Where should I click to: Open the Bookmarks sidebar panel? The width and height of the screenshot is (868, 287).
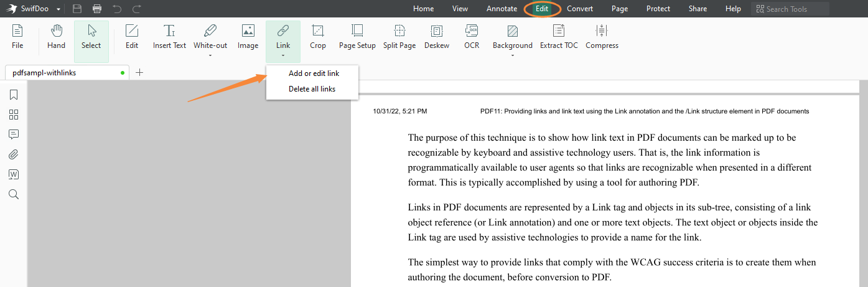pos(14,95)
